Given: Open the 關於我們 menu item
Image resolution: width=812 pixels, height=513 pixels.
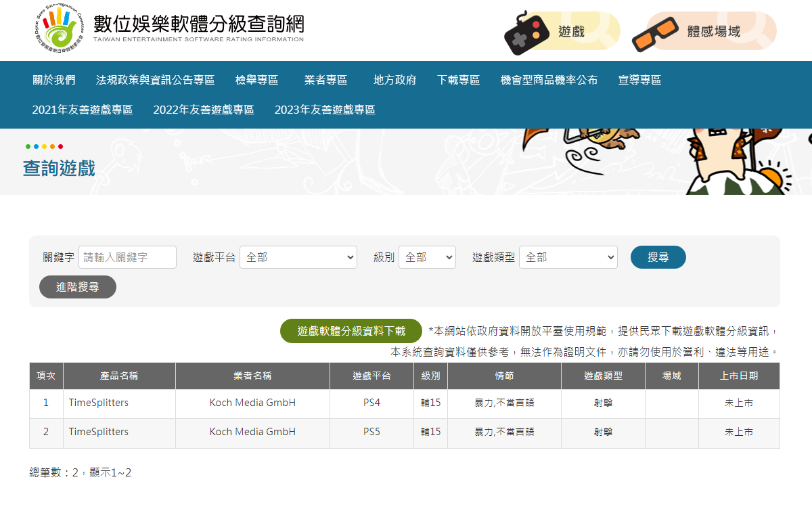Looking at the screenshot, I should 54,80.
